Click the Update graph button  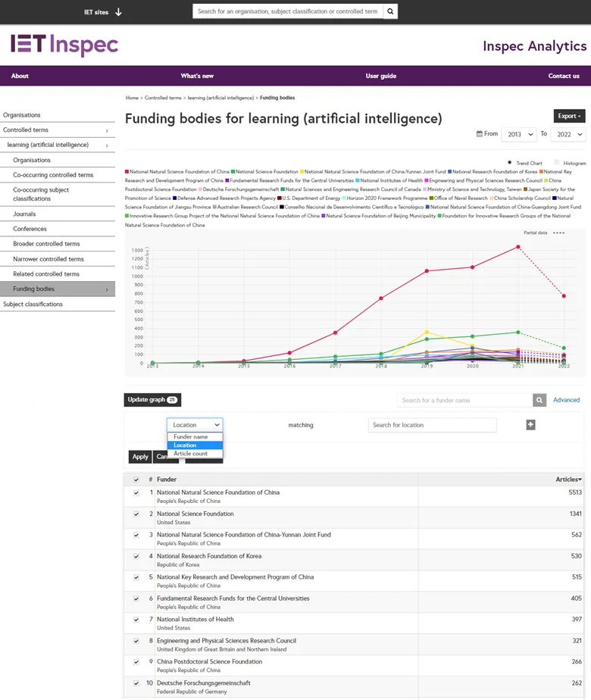pyautogui.click(x=152, y=400)
